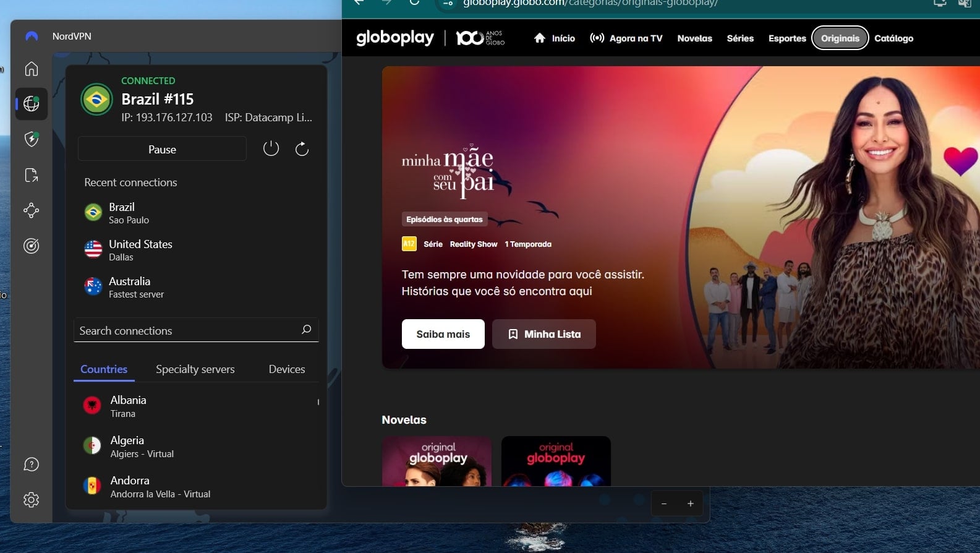The height and width of the screenshot is (553, 980).
Task: Open NordVPN Home sidebar icon
Action: tap(32, 69)
